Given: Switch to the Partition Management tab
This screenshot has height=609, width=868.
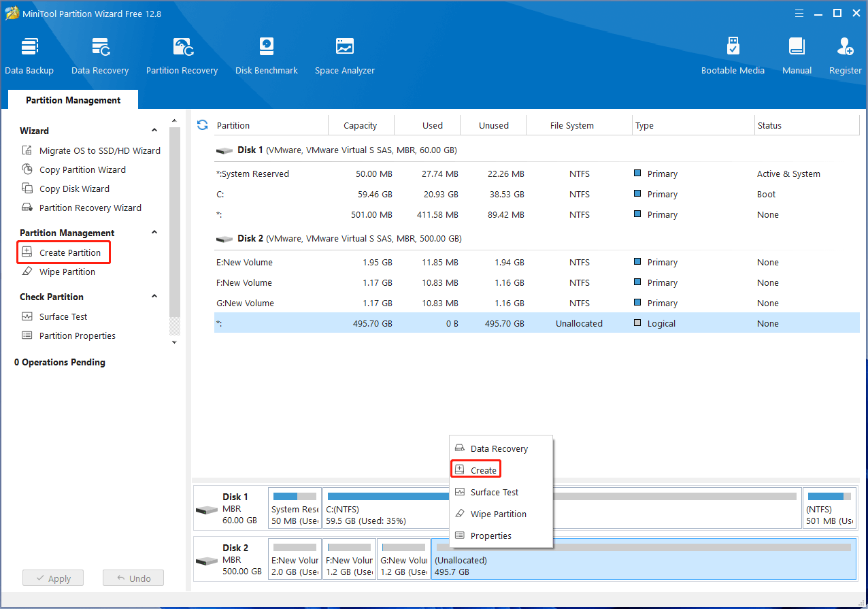Looking at the screenshot, I should tap(72, 100).
